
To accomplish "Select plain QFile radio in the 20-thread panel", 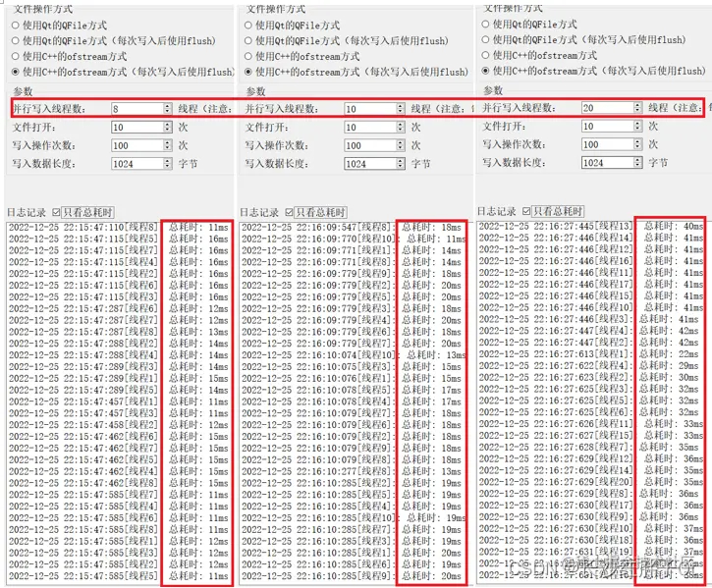I will click(485, 25).
